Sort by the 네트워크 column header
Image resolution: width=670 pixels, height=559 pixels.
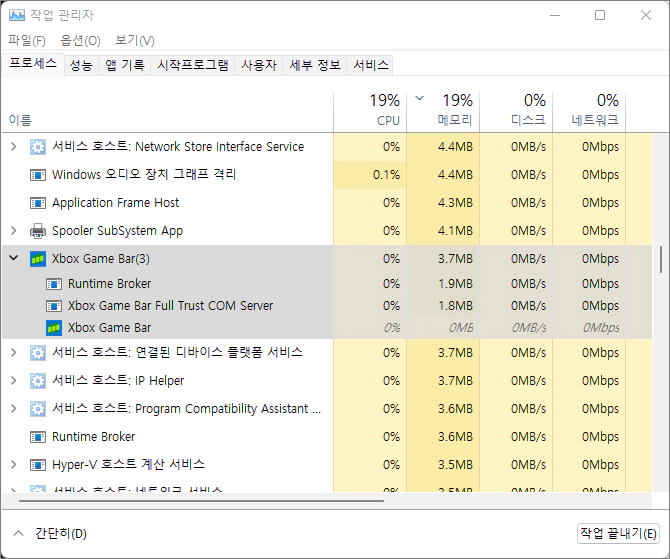[589, 111]
